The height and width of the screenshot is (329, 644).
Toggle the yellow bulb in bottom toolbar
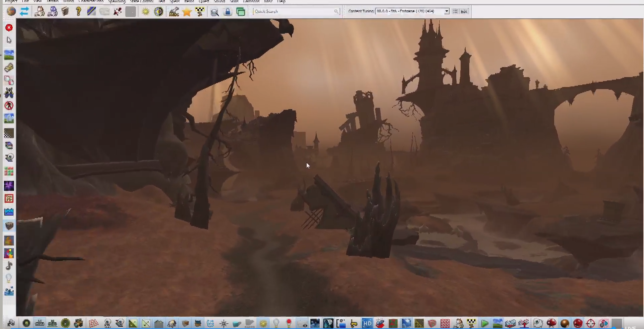click(x=276, y=323)
